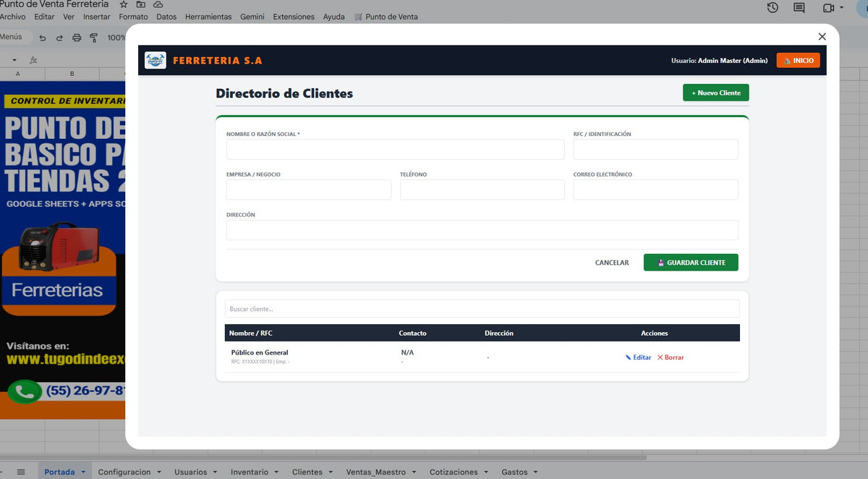Open Ventas_Maestro tab dropdown arrow

point(414,472)
